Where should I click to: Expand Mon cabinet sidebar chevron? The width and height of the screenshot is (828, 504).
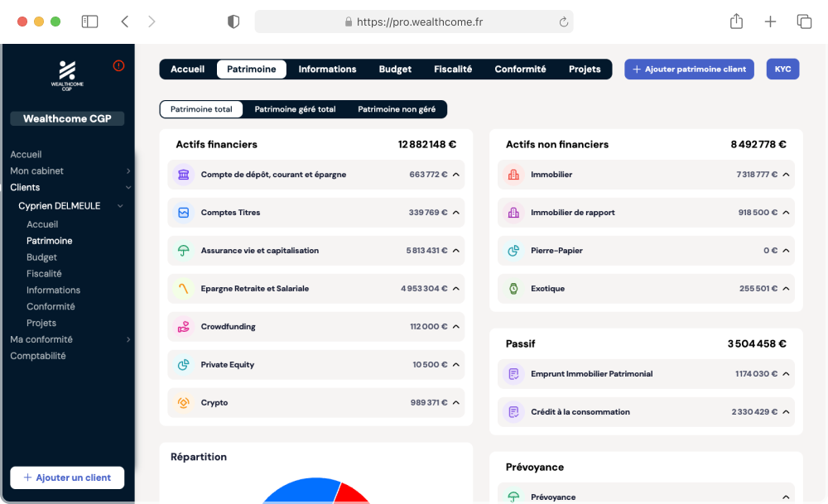(x=128, y=171)
